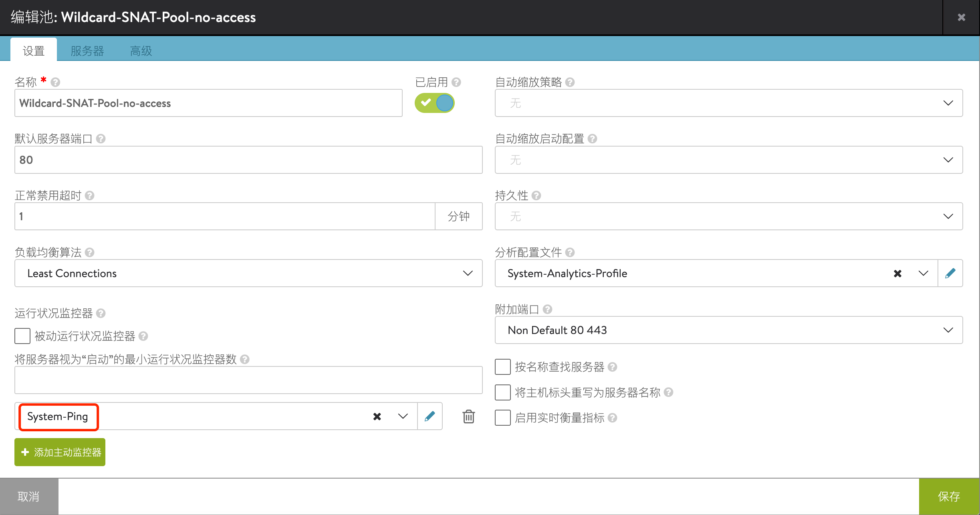Click default server port field showing 80
This screenshot has width=980, height=515.
(x=248, y=160)
